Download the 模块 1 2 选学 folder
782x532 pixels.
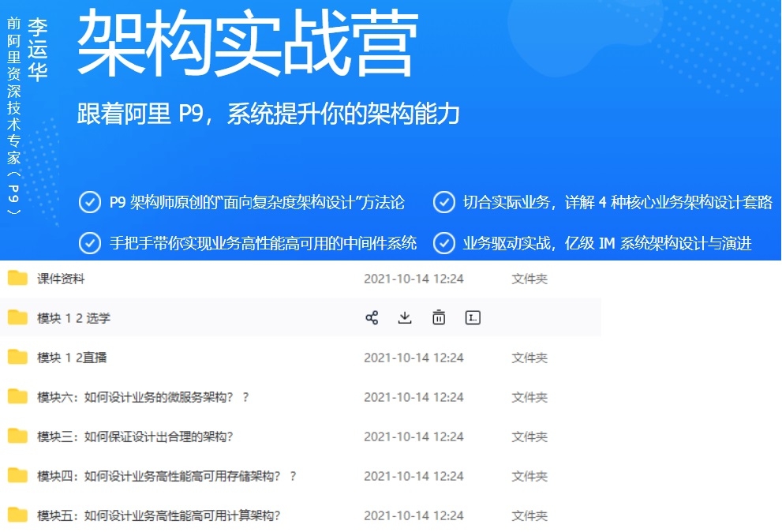tap(405, 318)
